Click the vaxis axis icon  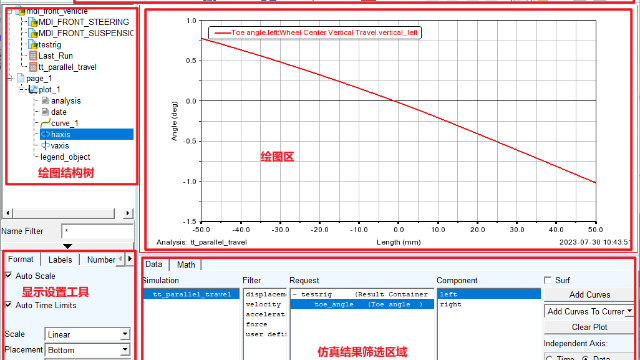[x=45, y=145]
